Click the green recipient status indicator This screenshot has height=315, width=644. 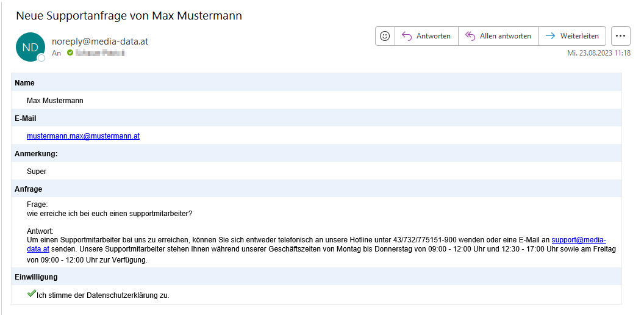click(70, 52)
